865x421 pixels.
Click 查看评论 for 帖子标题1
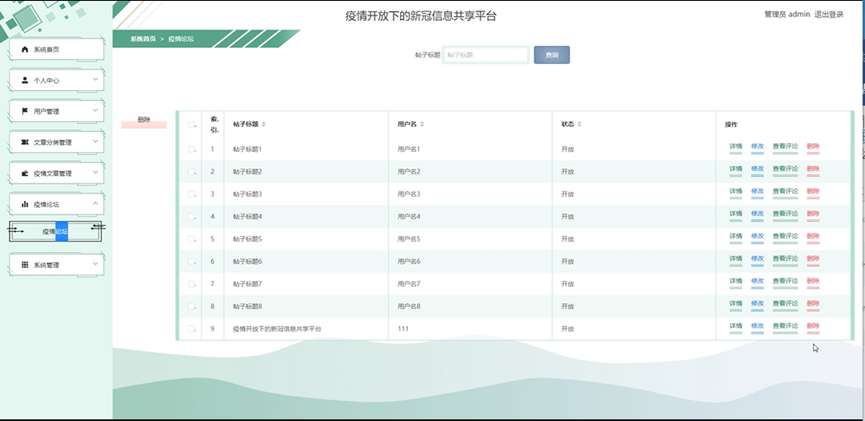pyautogui.click(x=785, y=147)
